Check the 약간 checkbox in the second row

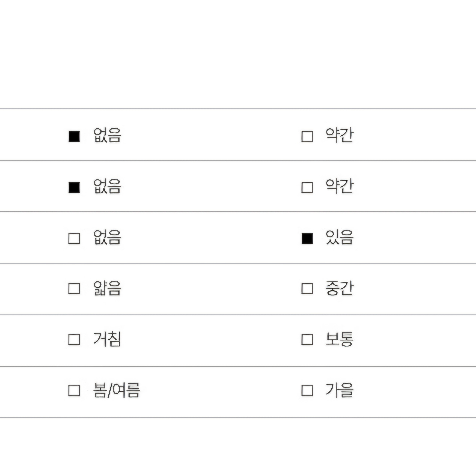pyautogui.click(x=307, y=187)
